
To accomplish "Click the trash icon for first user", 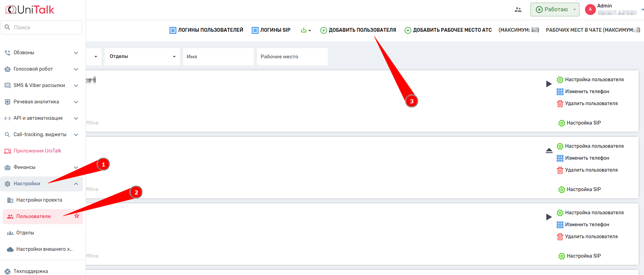I will click(560, 104).
